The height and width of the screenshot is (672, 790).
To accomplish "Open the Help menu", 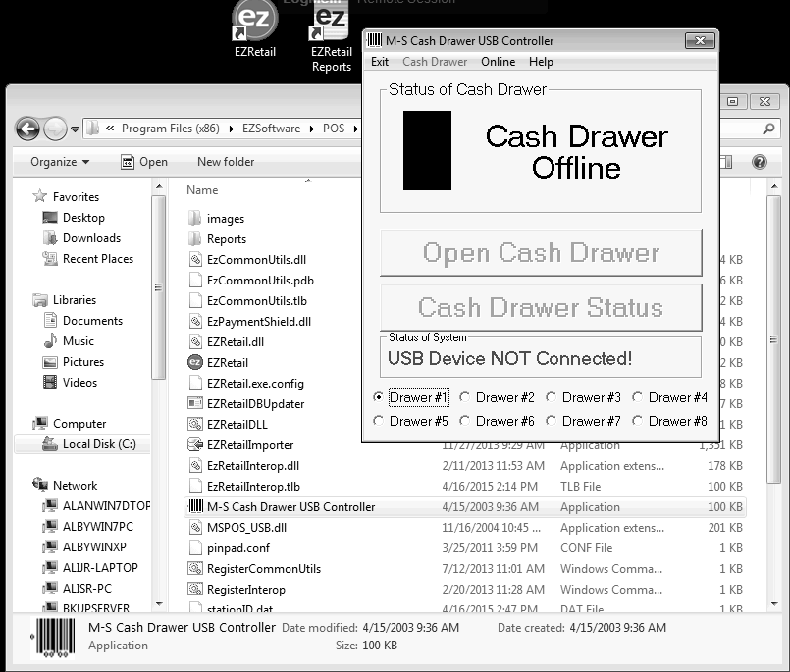I will pos(541,62).
